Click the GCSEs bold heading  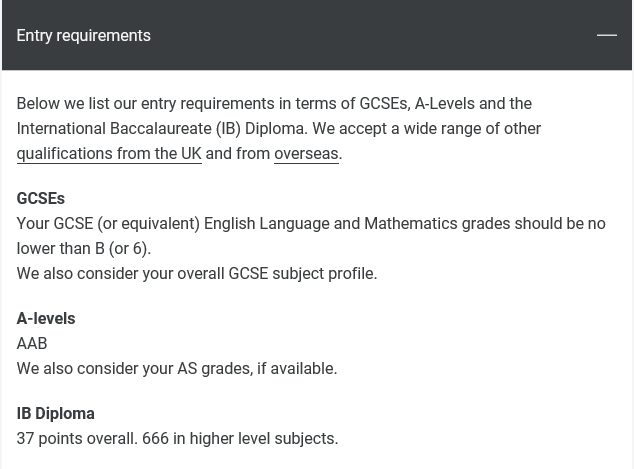[40, 199]
